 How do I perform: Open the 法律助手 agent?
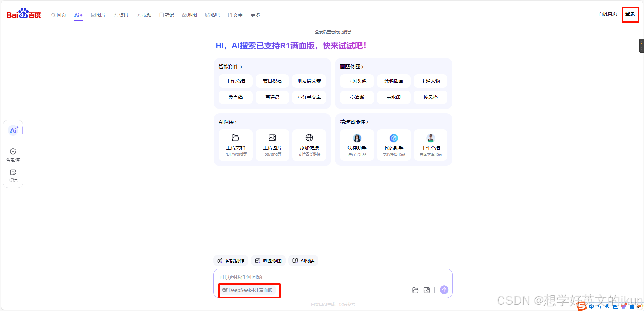(x=357, y=145)
